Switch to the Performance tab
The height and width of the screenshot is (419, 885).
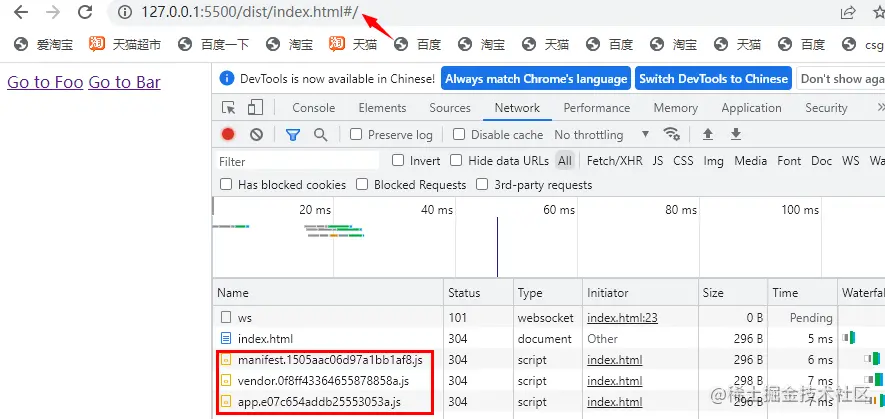coord(597,108)
